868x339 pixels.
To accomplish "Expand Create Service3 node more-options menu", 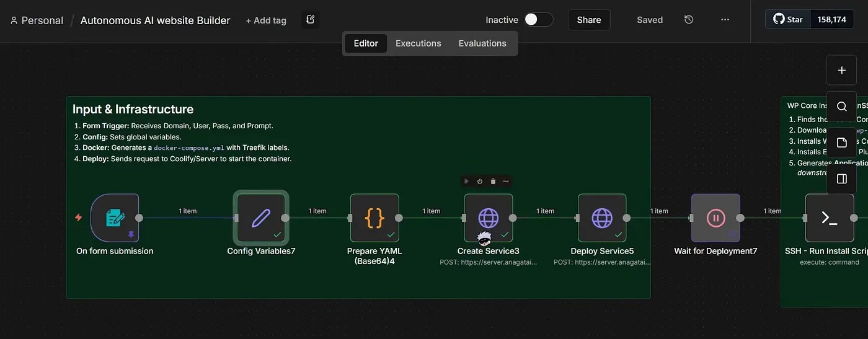I will point(506,182).
